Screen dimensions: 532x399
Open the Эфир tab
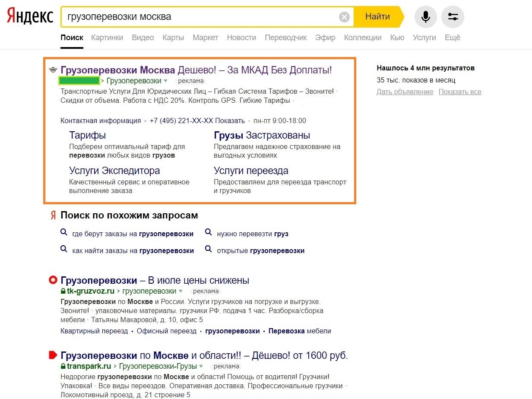pyautogui.click(x=326, y=38)
